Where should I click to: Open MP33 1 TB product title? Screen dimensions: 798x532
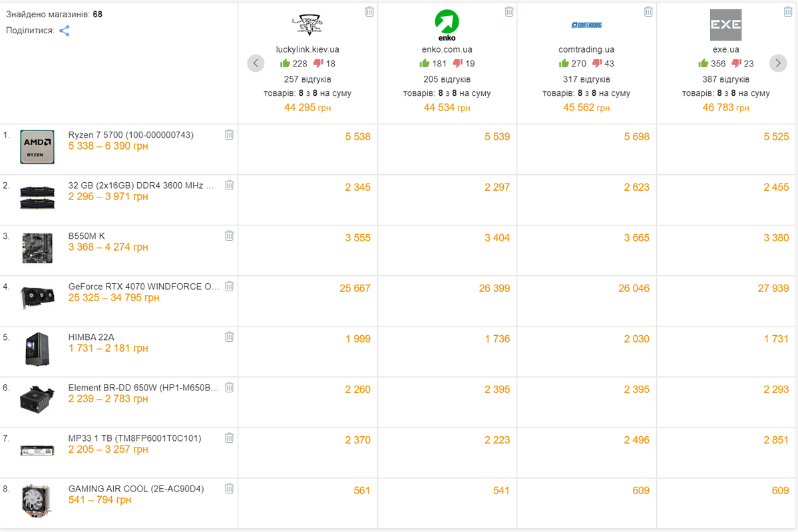135,438
